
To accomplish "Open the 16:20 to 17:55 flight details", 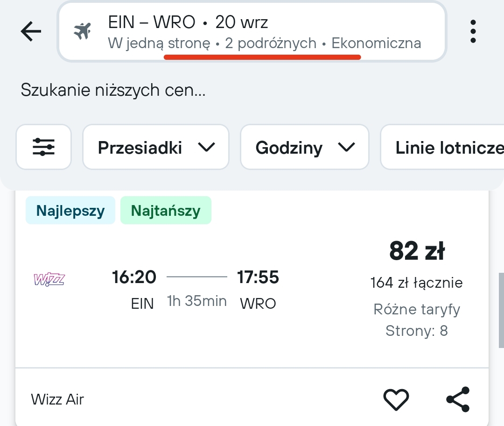I will pyautogui.click(x=196, y=290).
